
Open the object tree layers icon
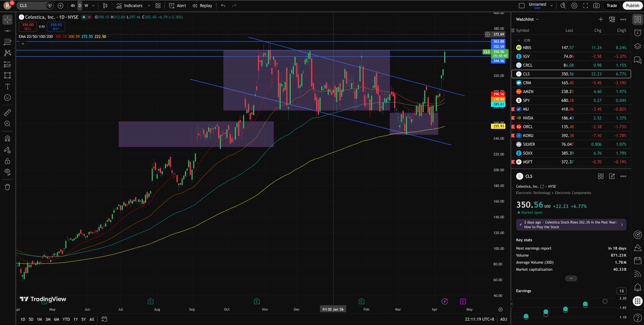pyautogui.click(x=638, y=46)
